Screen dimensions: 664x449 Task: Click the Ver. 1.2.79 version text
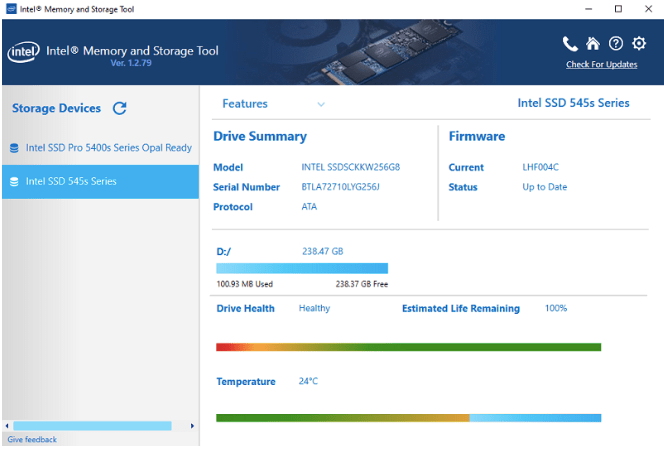[x=131, y=63]
